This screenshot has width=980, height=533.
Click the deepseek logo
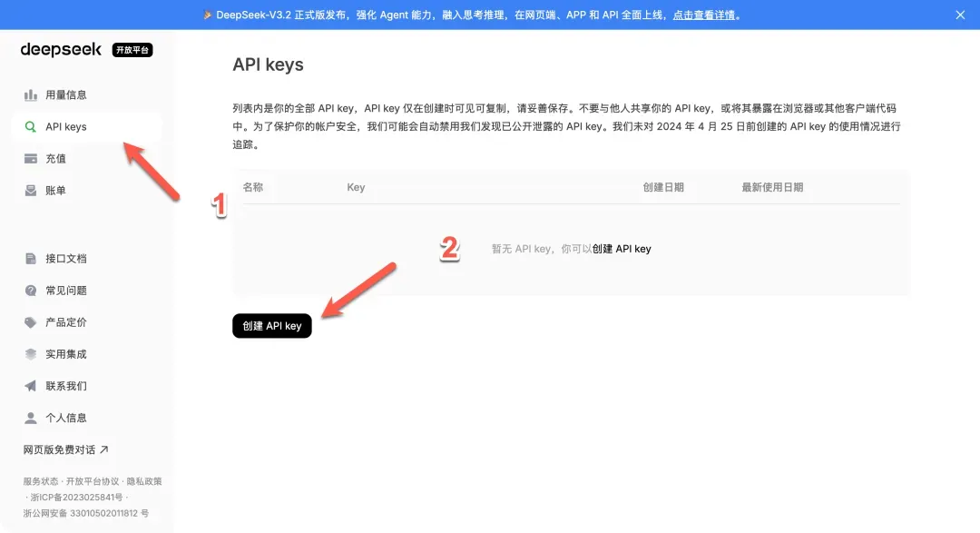[61, 49]
